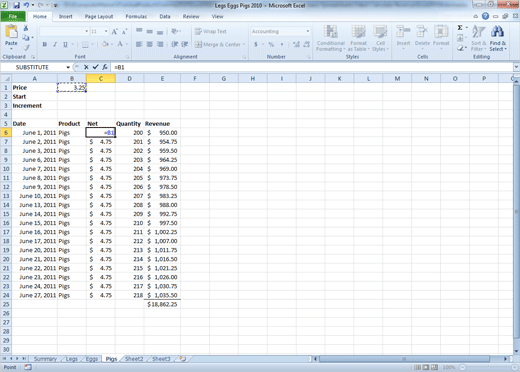
Task: Open Cell Styles gallery
Action: (x=380, y=38)
